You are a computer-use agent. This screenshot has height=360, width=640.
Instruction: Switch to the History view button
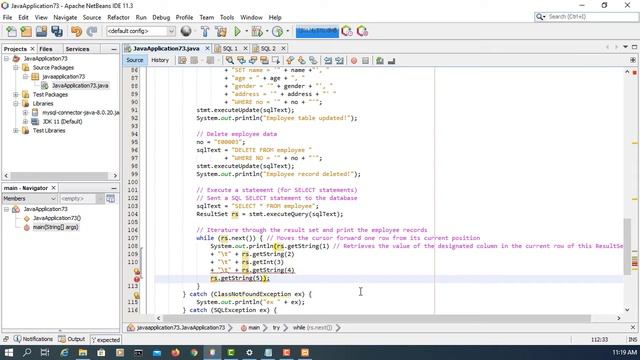point(160,60)
